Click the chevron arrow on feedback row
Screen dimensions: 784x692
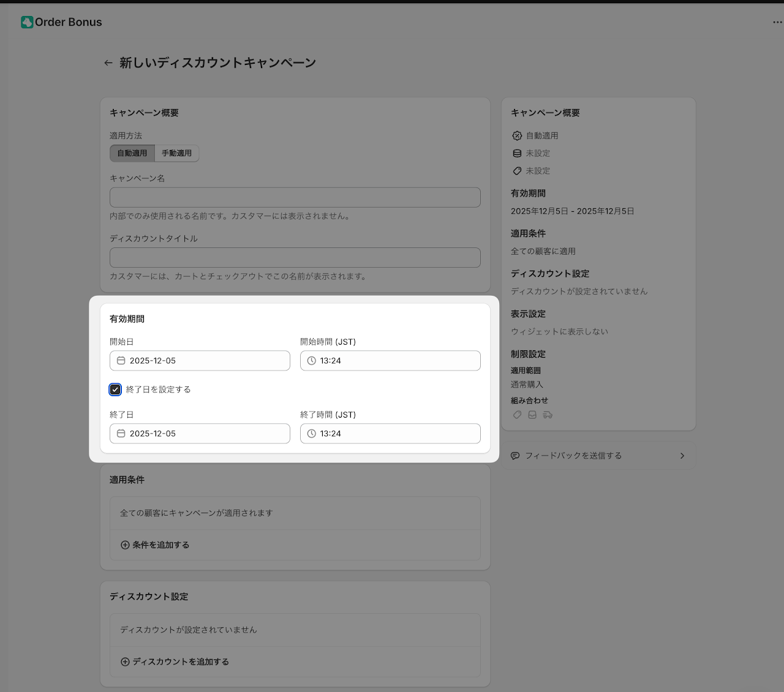682,456
